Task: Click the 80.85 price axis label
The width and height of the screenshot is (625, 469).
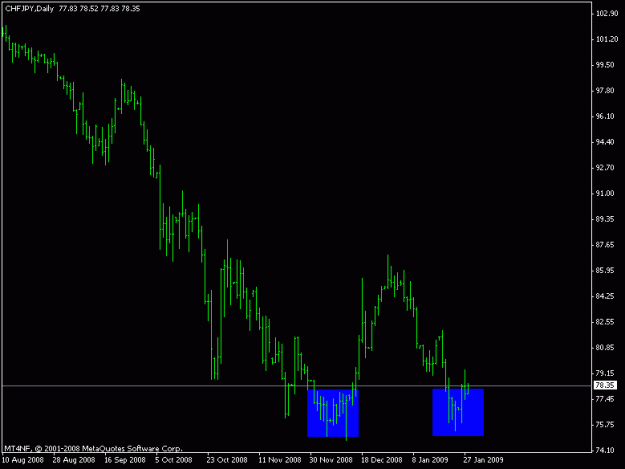Action: click(x=605, y=347)
